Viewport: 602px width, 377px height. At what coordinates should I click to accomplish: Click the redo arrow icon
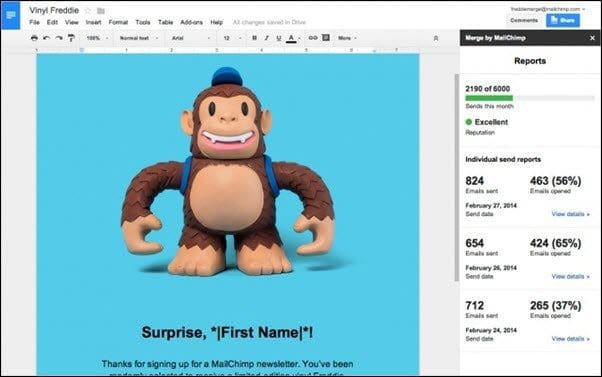coord(59,38)
